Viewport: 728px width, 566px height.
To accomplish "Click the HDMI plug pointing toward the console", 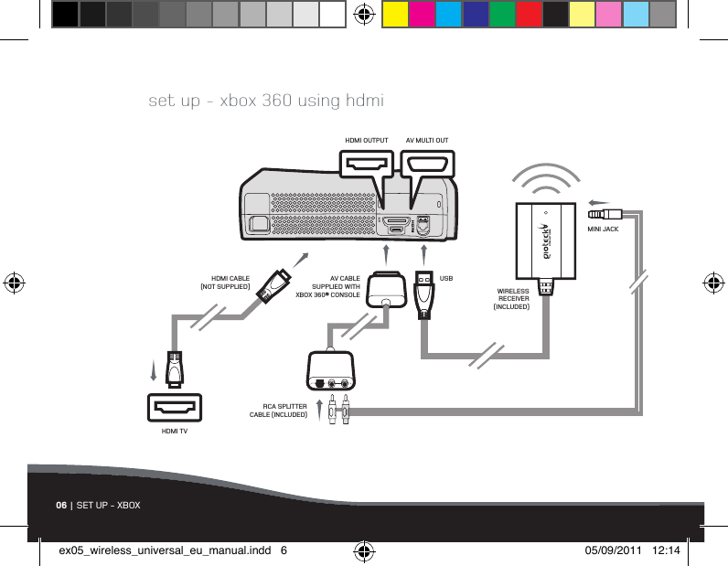I will [x=273, y=286].
